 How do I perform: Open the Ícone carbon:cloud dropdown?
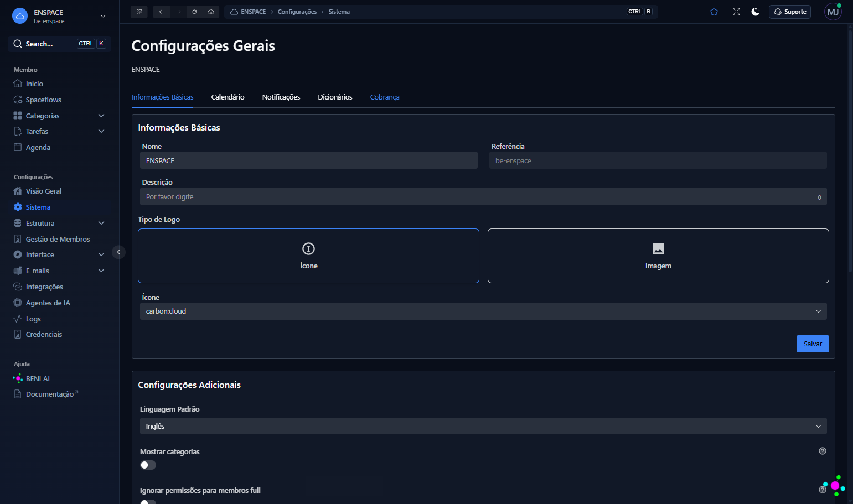pos(483,311)
